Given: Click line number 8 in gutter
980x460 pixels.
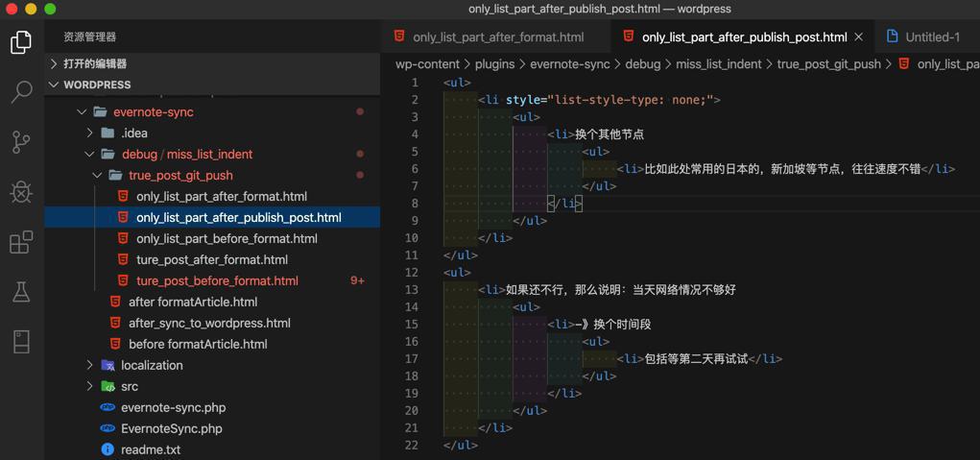Looking at the screenshot, I should coord(415,204).
